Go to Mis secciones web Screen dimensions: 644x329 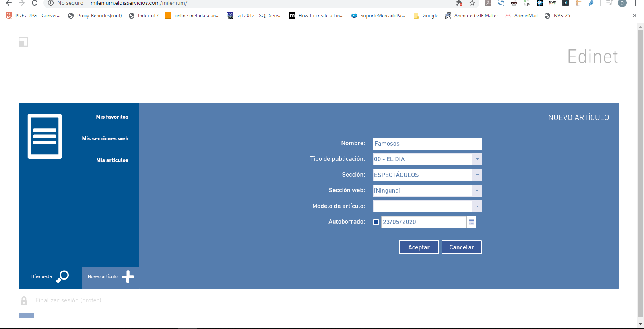(105, 139)
